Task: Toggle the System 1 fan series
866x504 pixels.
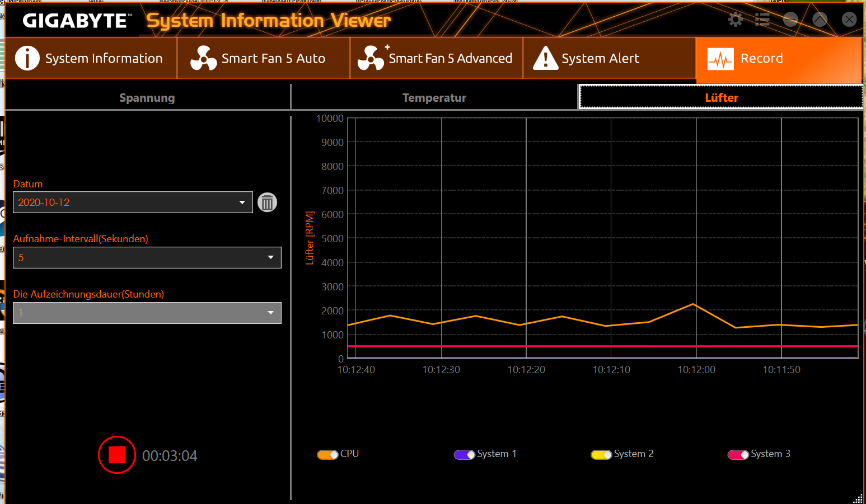Action: pos(464,454)
